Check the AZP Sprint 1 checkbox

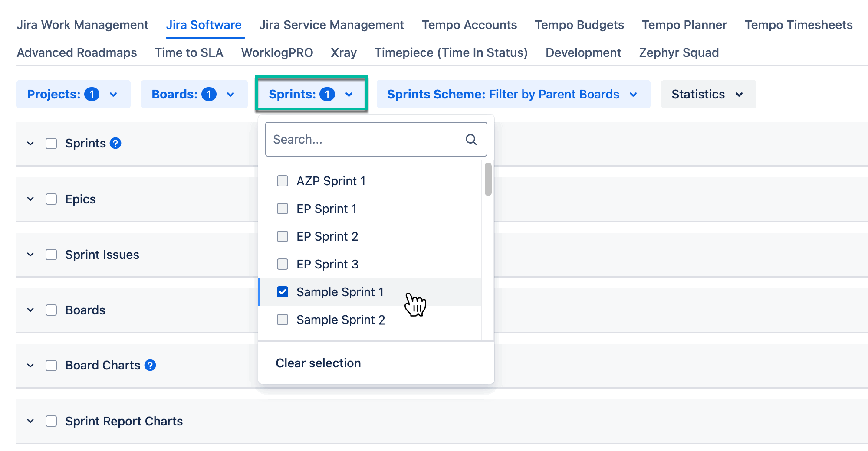tap(283, 181)
